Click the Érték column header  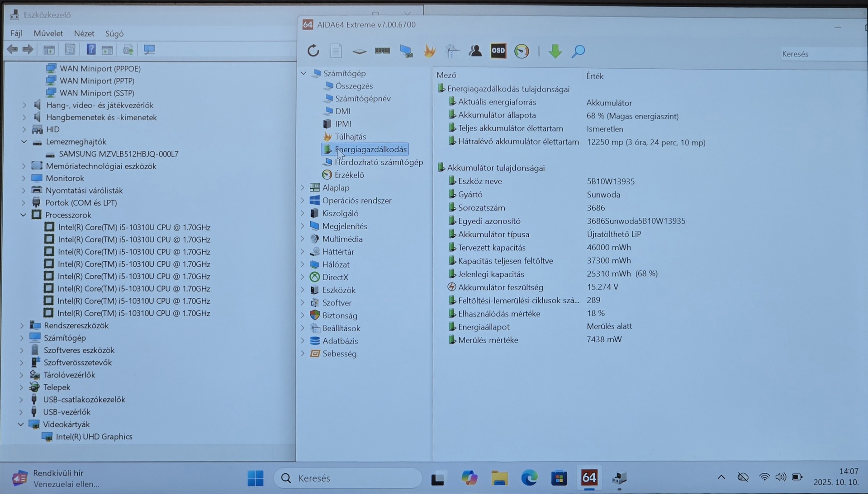(595, 76)
